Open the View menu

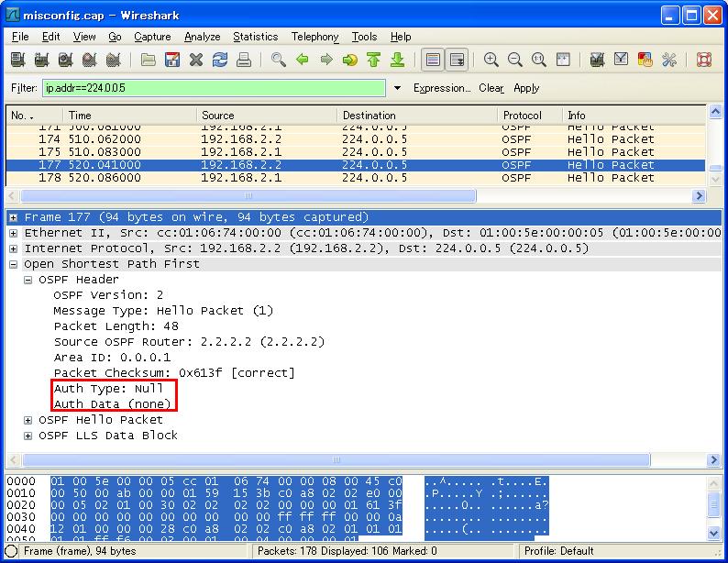tap(84, 37)
